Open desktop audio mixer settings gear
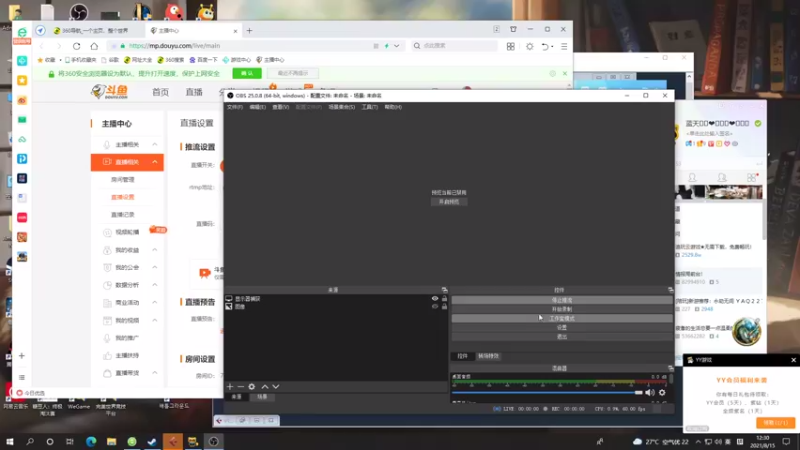This screenshot has height=450, width=800. click(662, 392)
